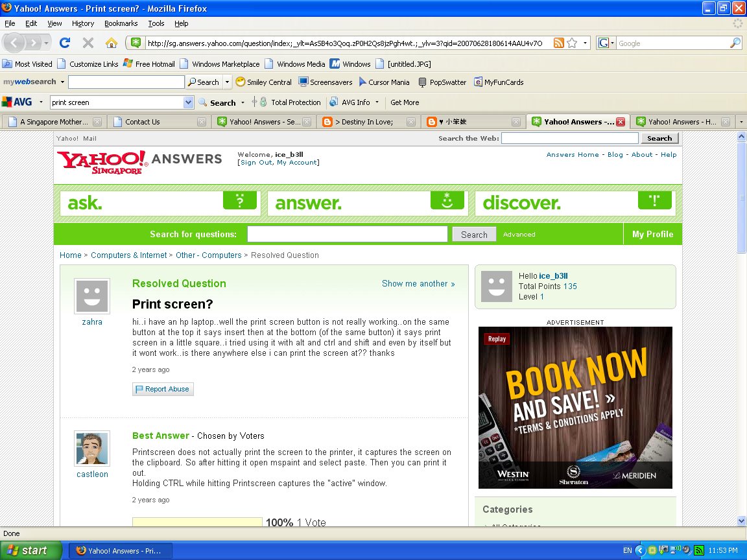Expand the AVG search box history dropdown

[188, 102]
